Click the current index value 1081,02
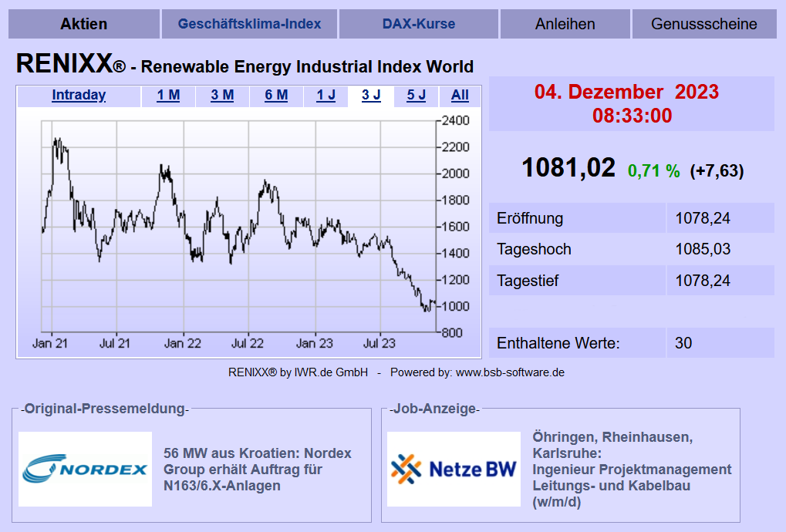 tap(568, 168)
